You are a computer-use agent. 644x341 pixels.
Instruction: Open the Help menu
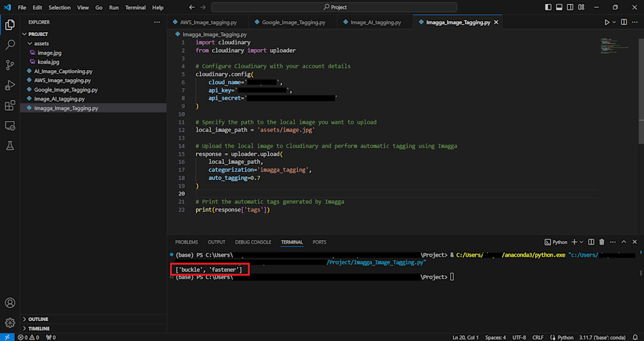[x=158, y=7]
